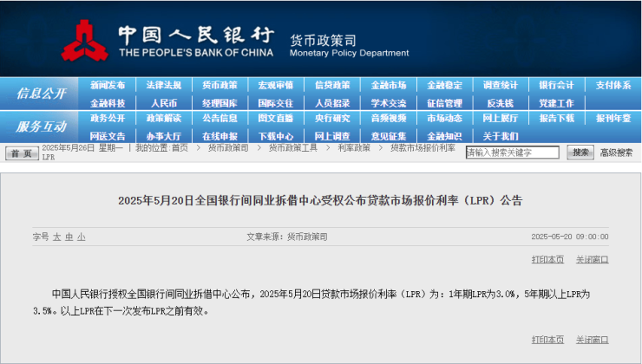Open 政务公开 menu item
The width and height of the screenshot is (642, 364).
108,118
